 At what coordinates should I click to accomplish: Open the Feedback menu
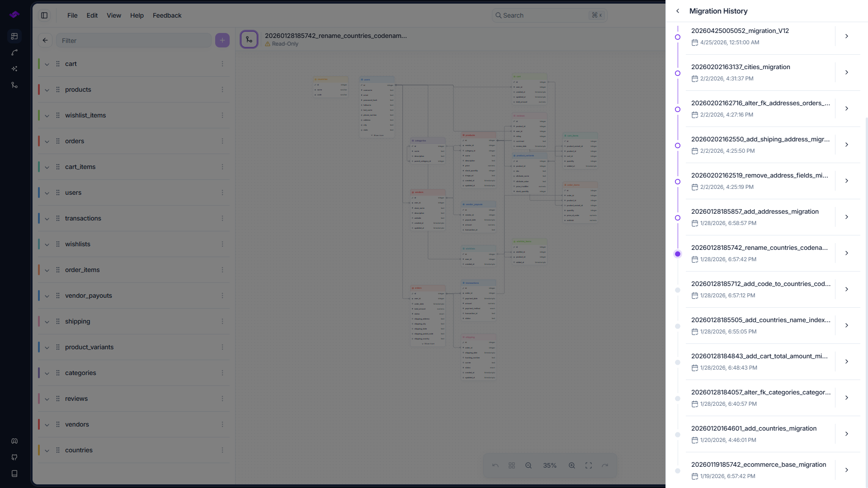(x=167, y=15)
